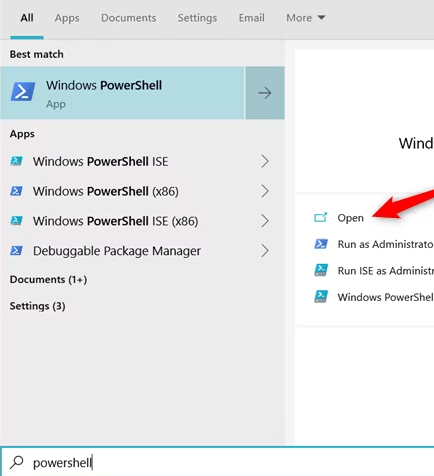Switch to the Documents tab

(129, 18)
